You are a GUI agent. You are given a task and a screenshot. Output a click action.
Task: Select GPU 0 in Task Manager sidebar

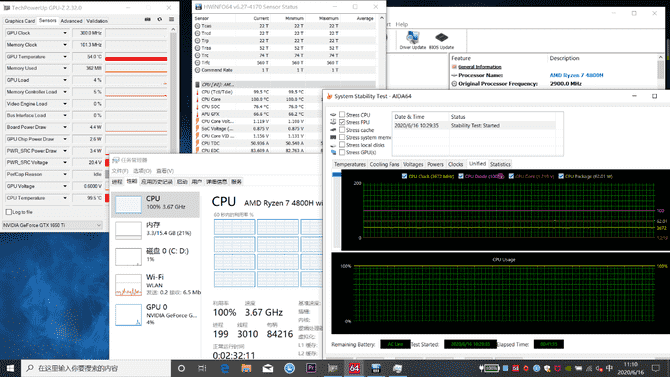coord(156,314)
